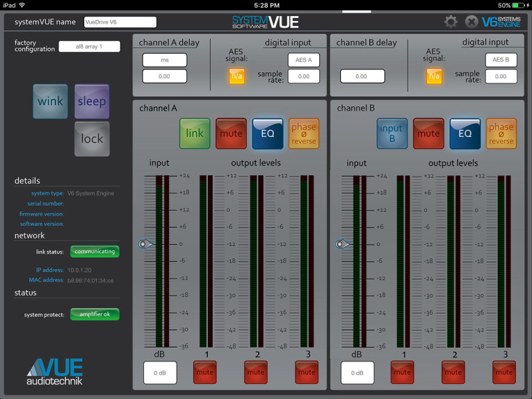
Task: Click the channel A delay ms unit box
Action: click(x=165, y=60)
